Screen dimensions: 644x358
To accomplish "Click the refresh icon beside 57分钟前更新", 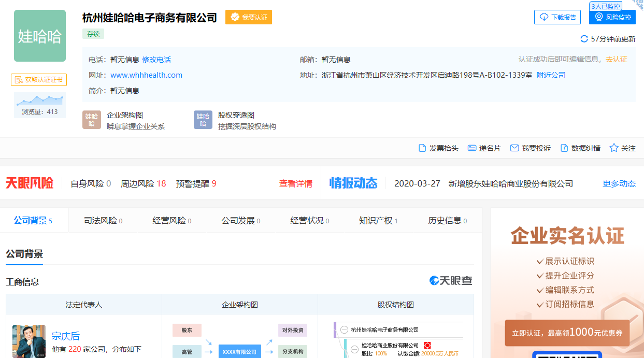I will [584, 39].
